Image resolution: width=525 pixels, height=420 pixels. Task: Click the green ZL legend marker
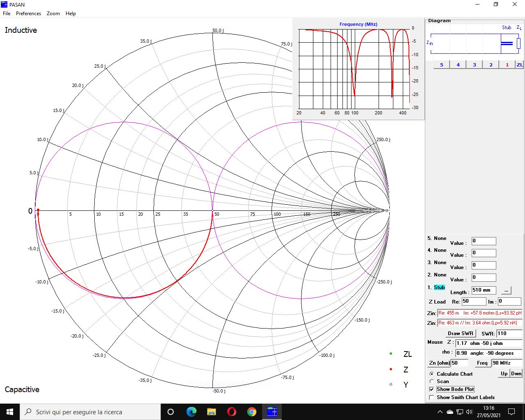(391, 354)
